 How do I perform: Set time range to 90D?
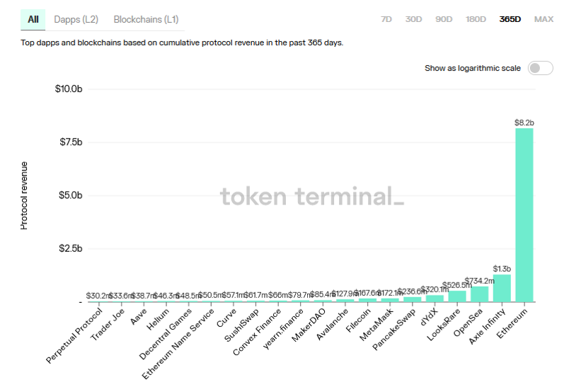click(x=444, y=19)
